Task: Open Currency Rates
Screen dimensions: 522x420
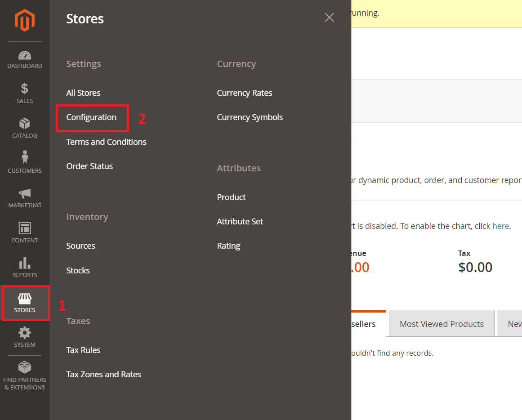Action: 245,93
